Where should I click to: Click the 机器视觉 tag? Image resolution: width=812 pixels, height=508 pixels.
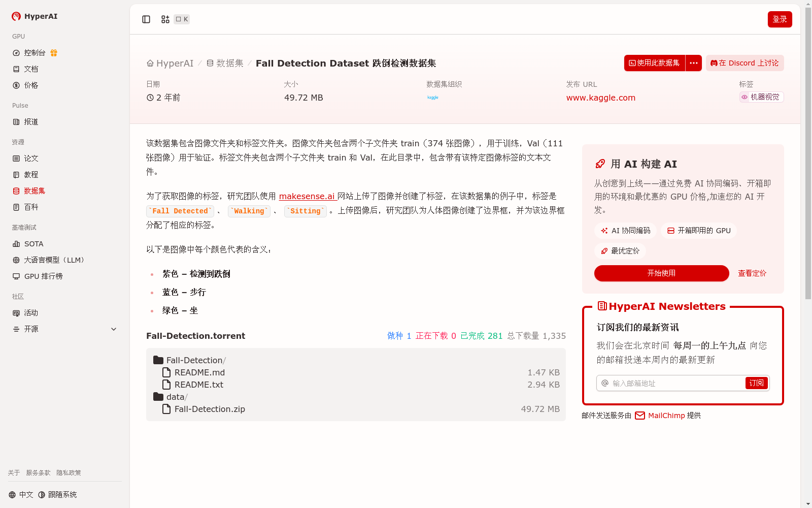coord(761,97)
